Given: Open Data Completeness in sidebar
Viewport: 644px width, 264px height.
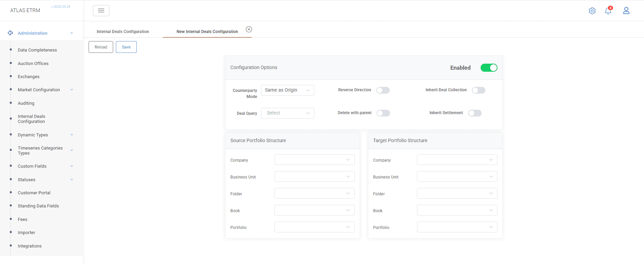Looking at the screenshot, I should pos(37,50).
